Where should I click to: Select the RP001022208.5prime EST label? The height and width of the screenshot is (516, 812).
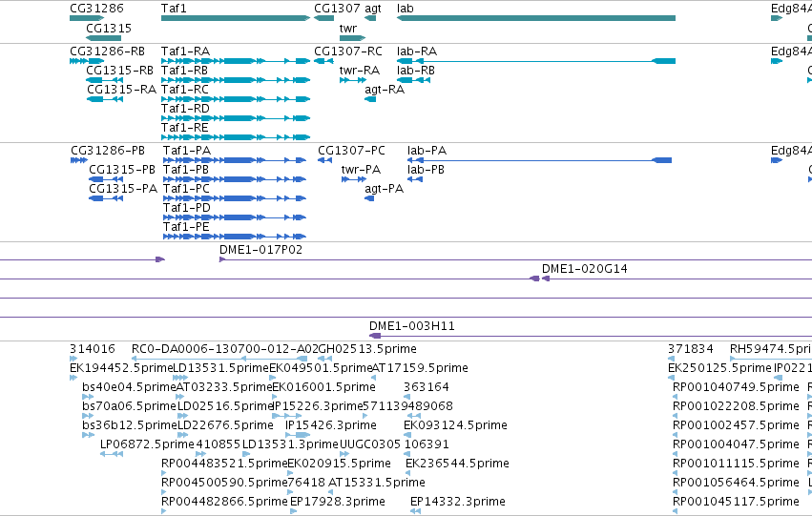coord(736,407)
